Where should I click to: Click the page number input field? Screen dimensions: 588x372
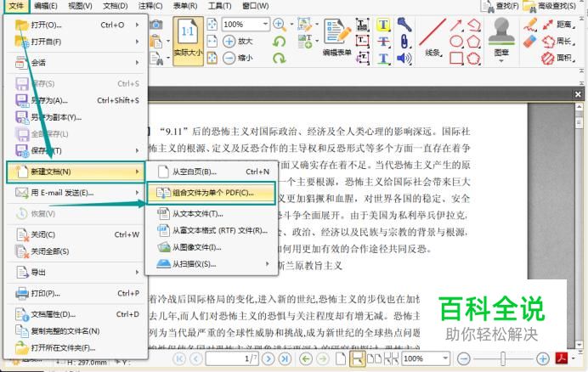click(x=231, y=359)
